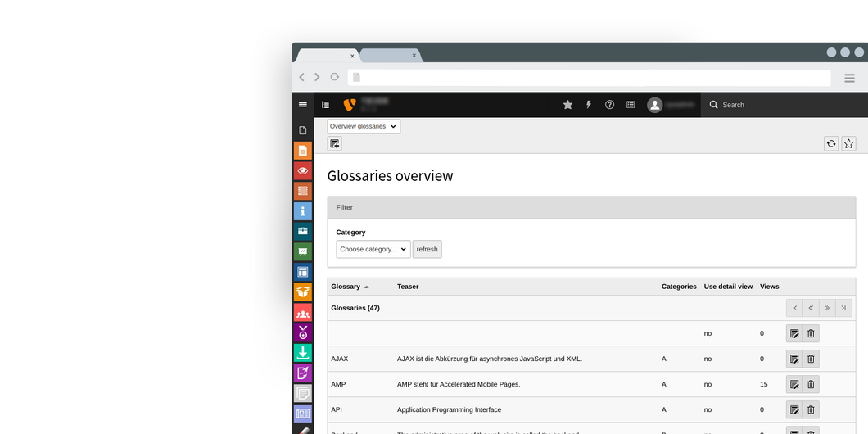The image size is (868, 434).
Task: Click the Use detail view column header
Action: [728, 287]
